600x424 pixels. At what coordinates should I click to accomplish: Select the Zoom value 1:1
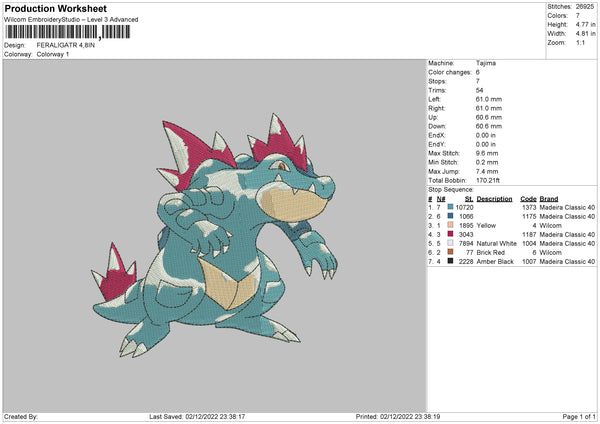pyautogui.click(x=580, y=42)
